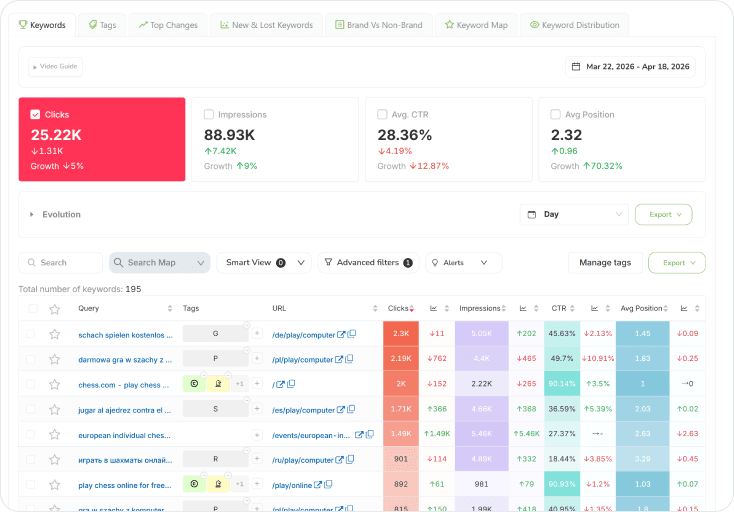Enable the Avg Position metric checkbox
This screenshot has height=512, width=734.
coord(556,114)
